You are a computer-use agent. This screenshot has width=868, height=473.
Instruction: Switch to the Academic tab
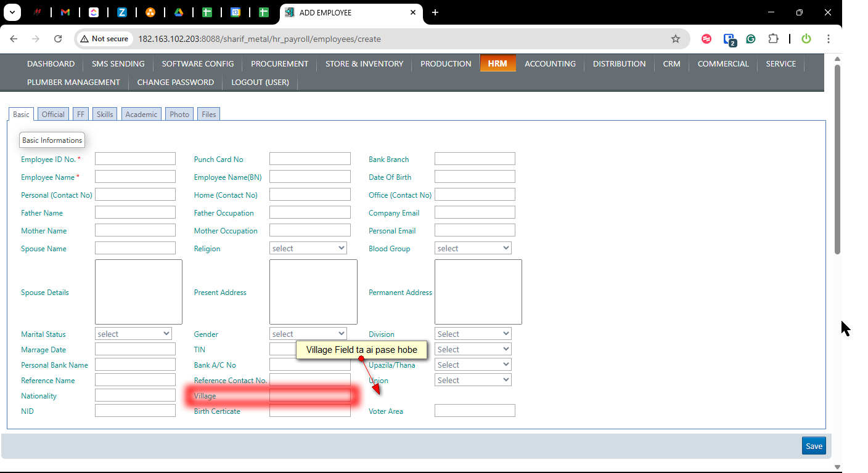tap(141, 114)
